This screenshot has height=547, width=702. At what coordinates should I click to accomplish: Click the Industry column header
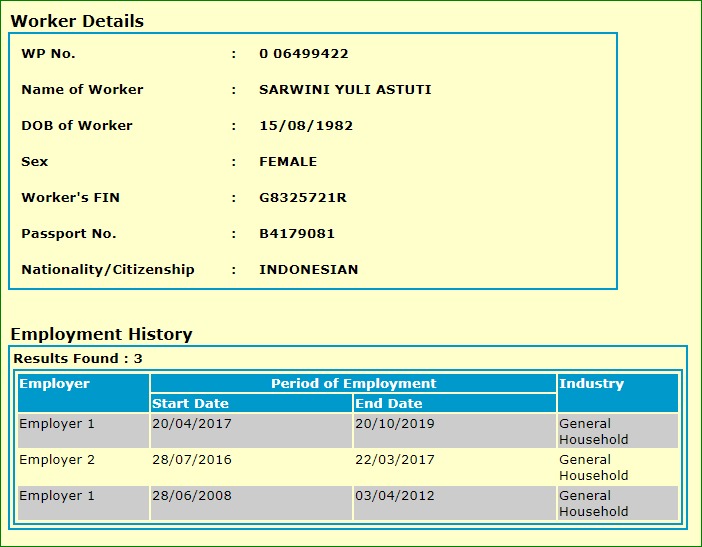(x=591, y=384)
